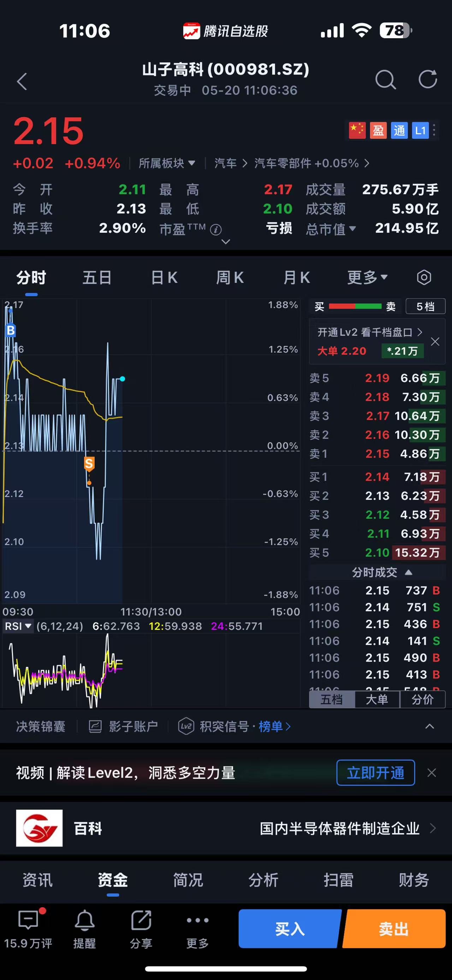This screenshot has height=980, width=452.
Task: Select the 分价 segment
Action: (422, 699)
